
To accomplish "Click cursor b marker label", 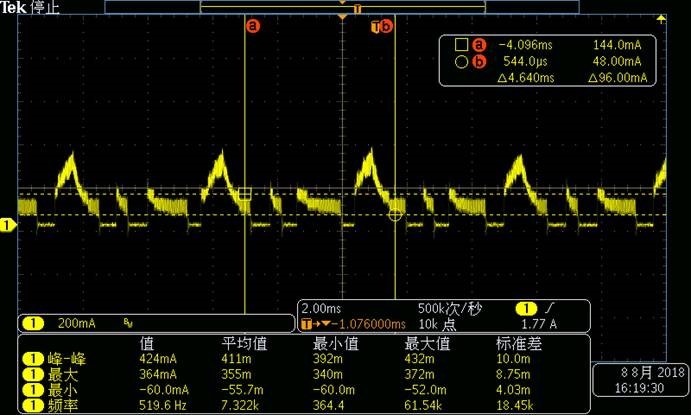I will coord(386,26).
